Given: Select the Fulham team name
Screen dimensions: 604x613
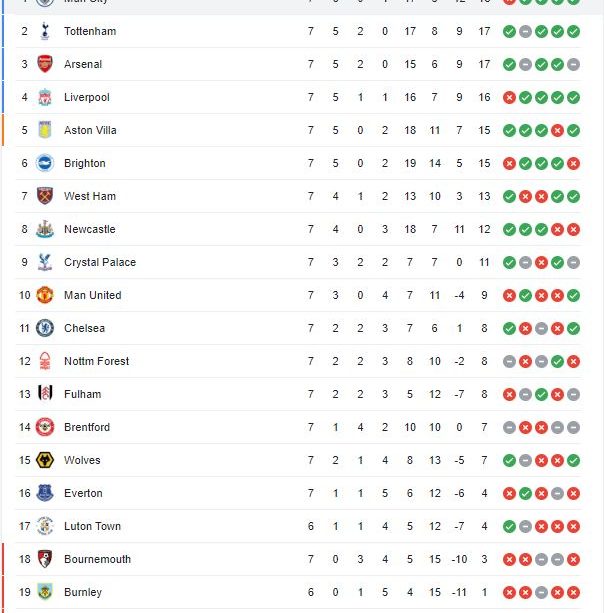Looking at the screenshot, I should tap(83, 394).
